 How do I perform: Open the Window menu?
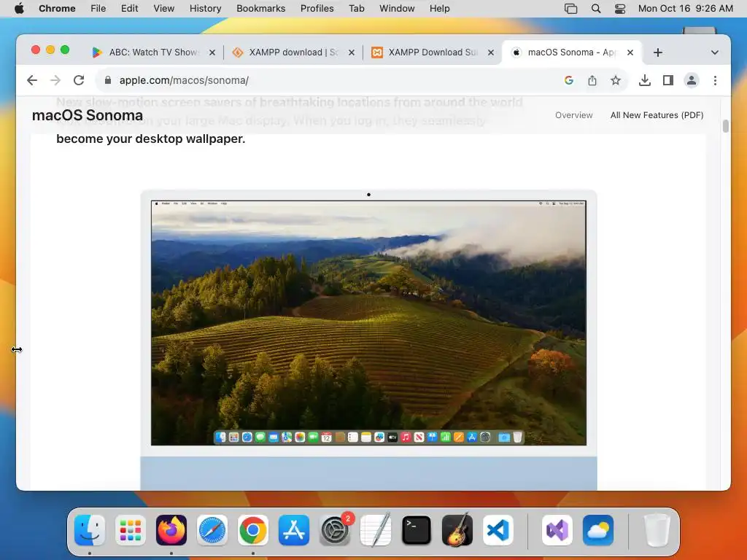click(x=397, y=9)
